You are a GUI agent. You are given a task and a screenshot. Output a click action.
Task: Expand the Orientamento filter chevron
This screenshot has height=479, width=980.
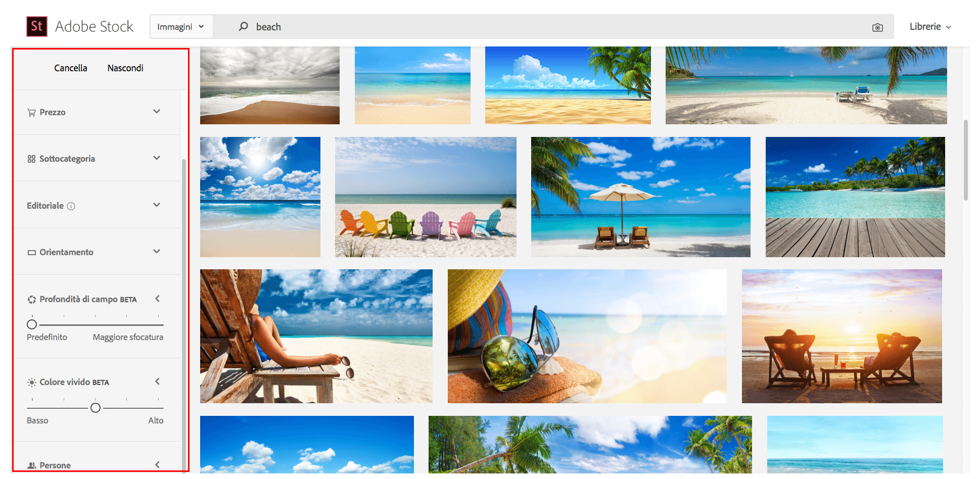pos(157,252)
